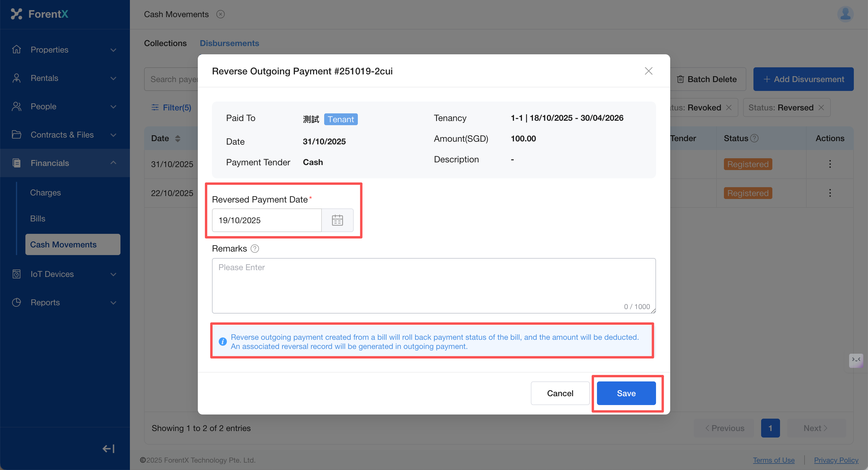
Task: Click the collapse sidebar arrow icon
Action: pos(109,448)
